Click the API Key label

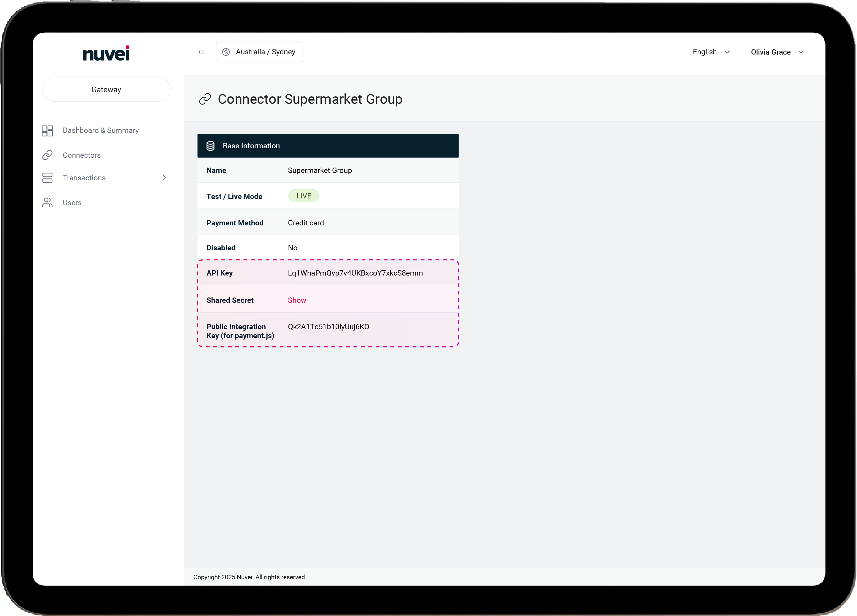[220, 273]
